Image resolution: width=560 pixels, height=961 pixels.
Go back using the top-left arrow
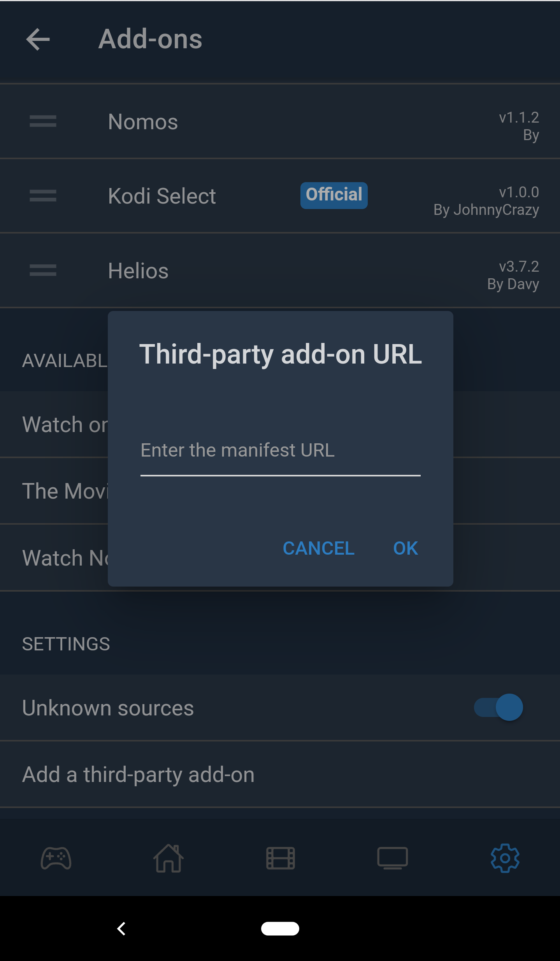(x=38, y=39)
